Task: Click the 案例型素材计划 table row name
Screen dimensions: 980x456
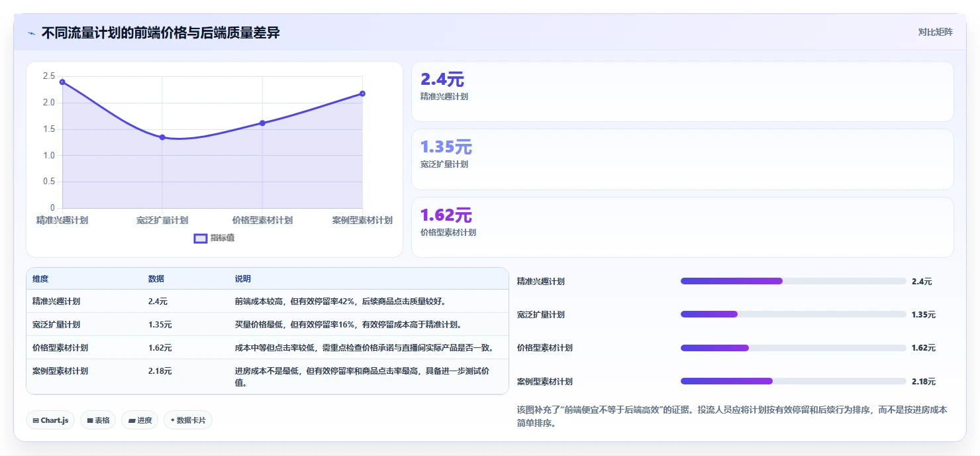Action: tap(60, 371)
